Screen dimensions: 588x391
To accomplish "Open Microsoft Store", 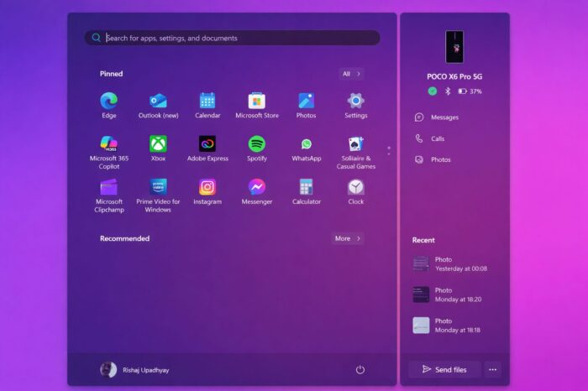I will (x=257, y=105).
